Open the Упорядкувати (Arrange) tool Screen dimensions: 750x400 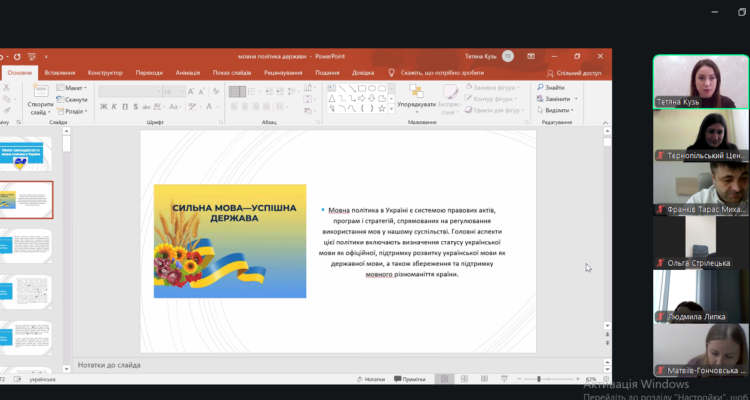[x=415, y=93]
